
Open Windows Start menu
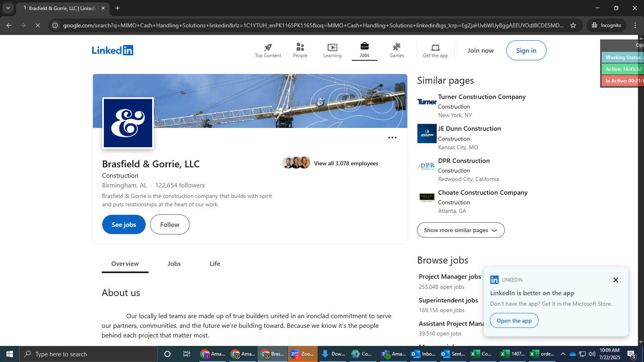point(10,354)
